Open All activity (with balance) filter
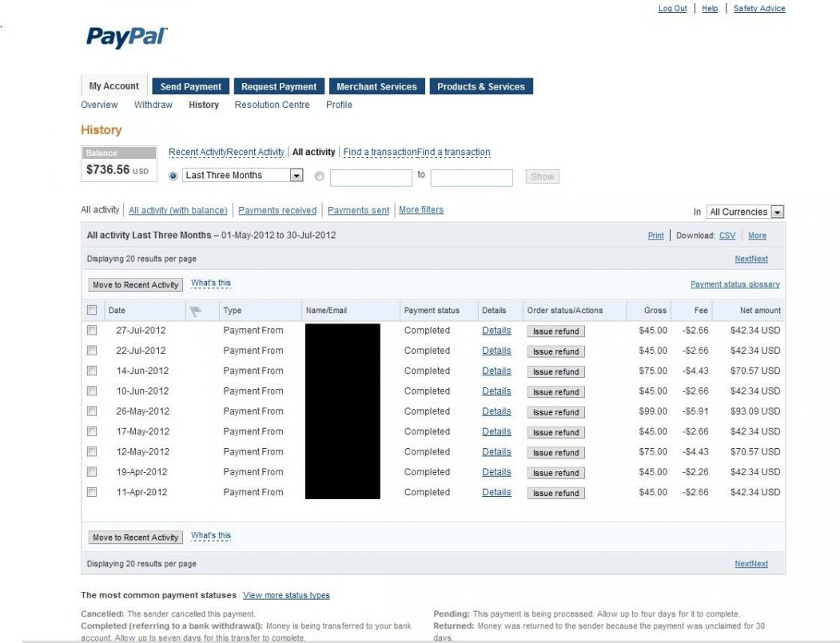This screenshot has height=643, width=840. click(x=178, y=210)
